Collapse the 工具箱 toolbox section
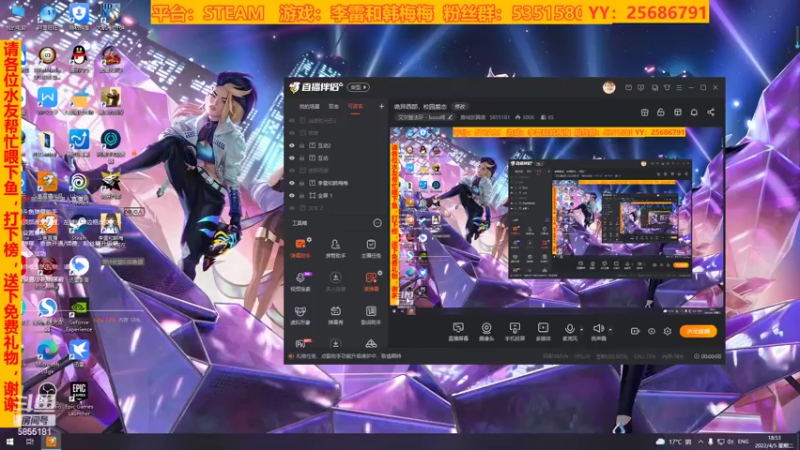This screenshot has width=800, height=450. point(377,223)
